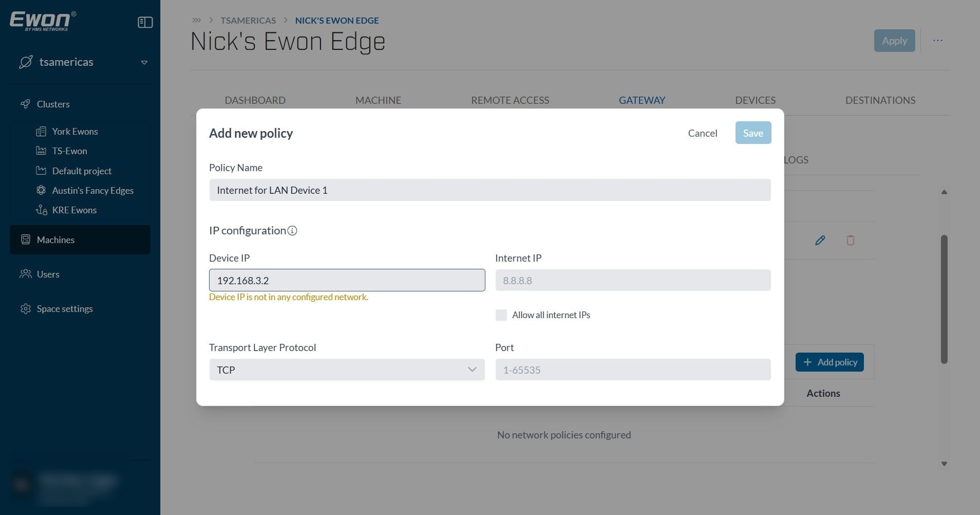The width and height of the screenshot is (980, 515).
Task: Open the Transport Layer Protocol TCP dropdown
Action: 347,370
